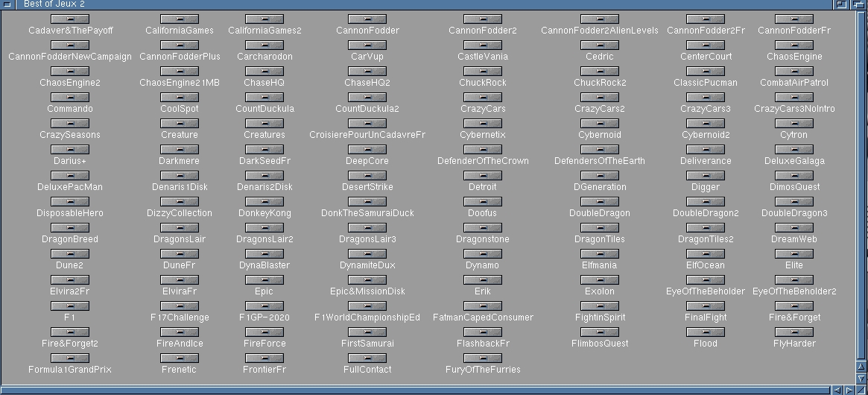Open the EyeOfTheBeholder drawer icon
Screen dimensions: 868x395
tap(706, 279)
